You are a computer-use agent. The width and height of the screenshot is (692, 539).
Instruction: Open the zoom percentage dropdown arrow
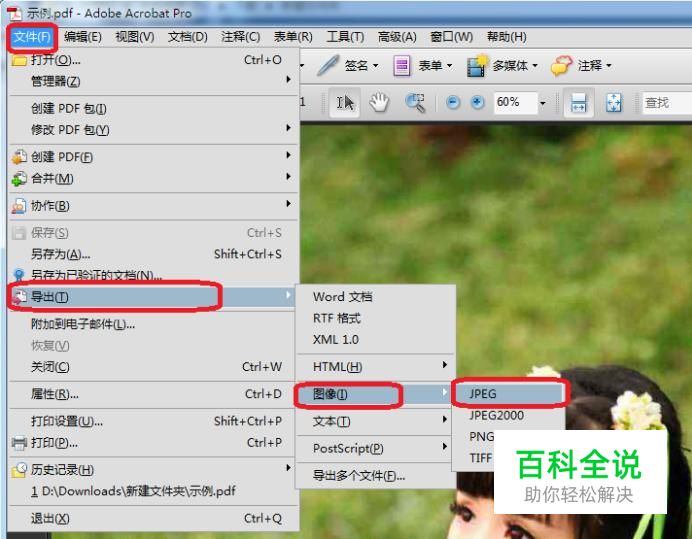pyautogui.click(x=543, y=103)
